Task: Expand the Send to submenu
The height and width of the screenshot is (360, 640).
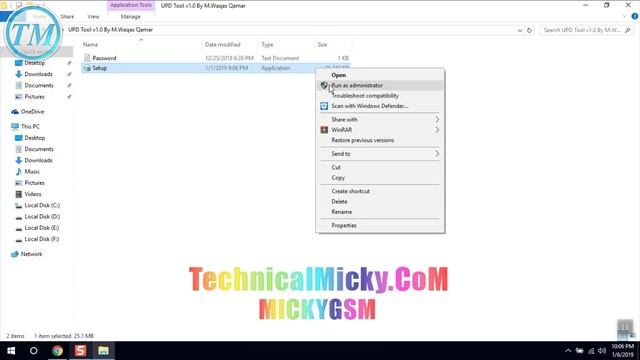Action: tap(380, 154)
